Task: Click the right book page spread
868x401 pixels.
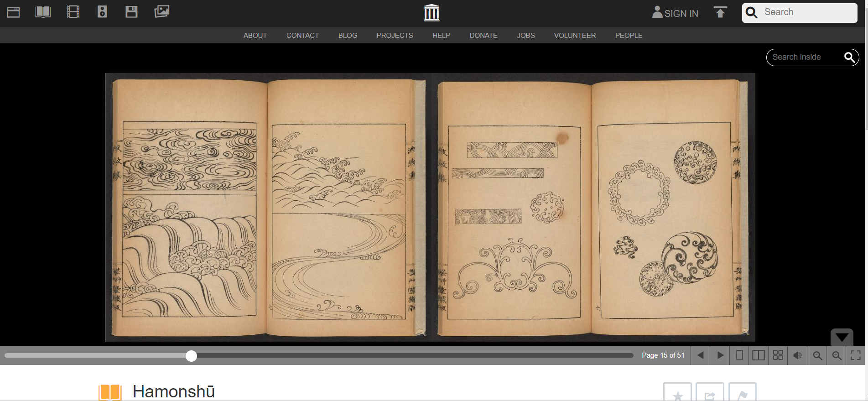Action: click(x=593, y=208)
